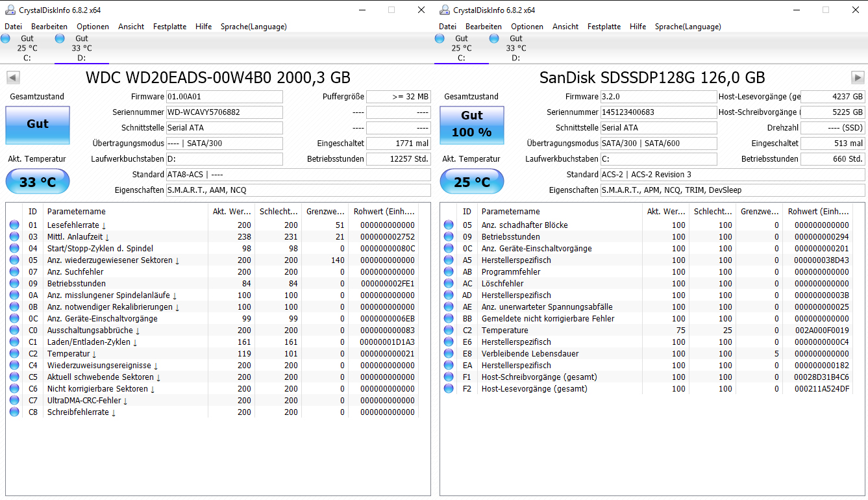Select drive D: tab in right window
868x500 pixels.
point(515,48)
